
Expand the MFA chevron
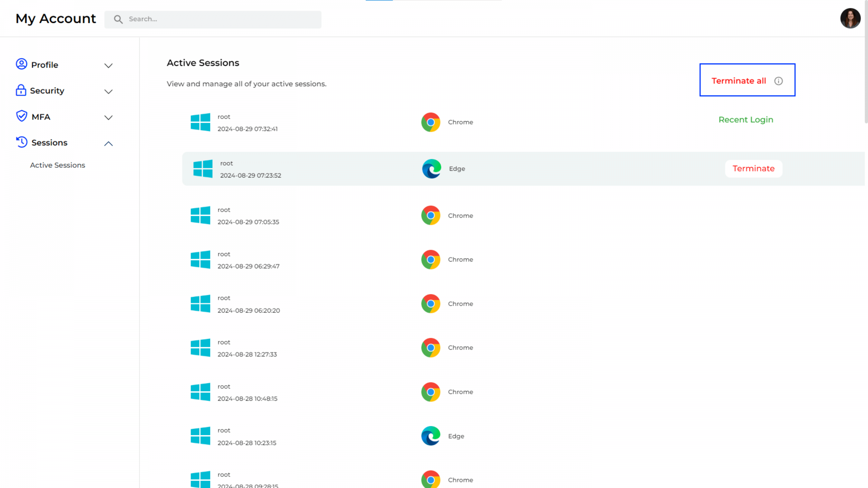pyautogui.click(x=108, y=117)
